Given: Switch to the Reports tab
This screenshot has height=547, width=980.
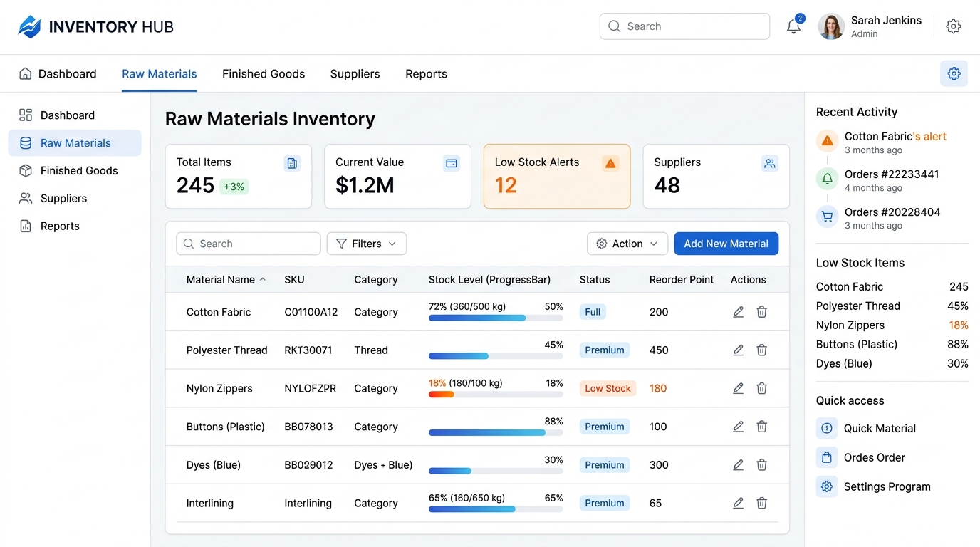Looking at the screenshot, I should 427,73.
